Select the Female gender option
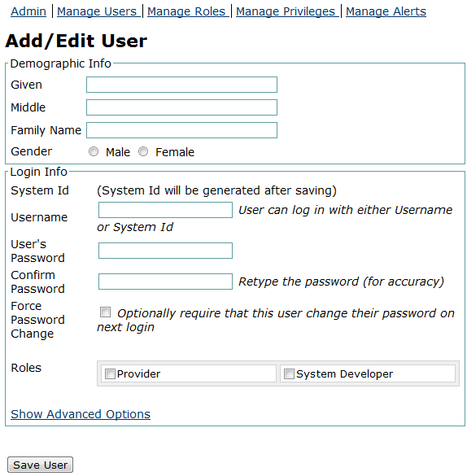 click(143, 151)
